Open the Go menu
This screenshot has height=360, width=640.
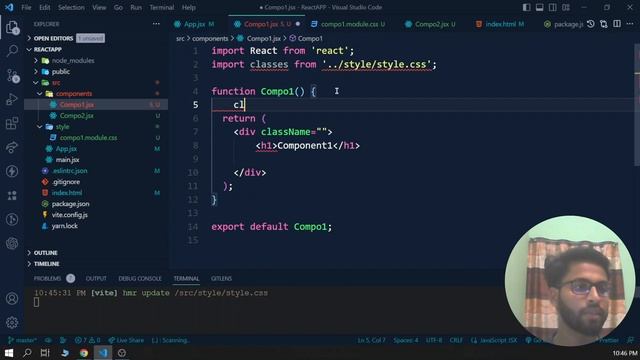tap(118, 7)
